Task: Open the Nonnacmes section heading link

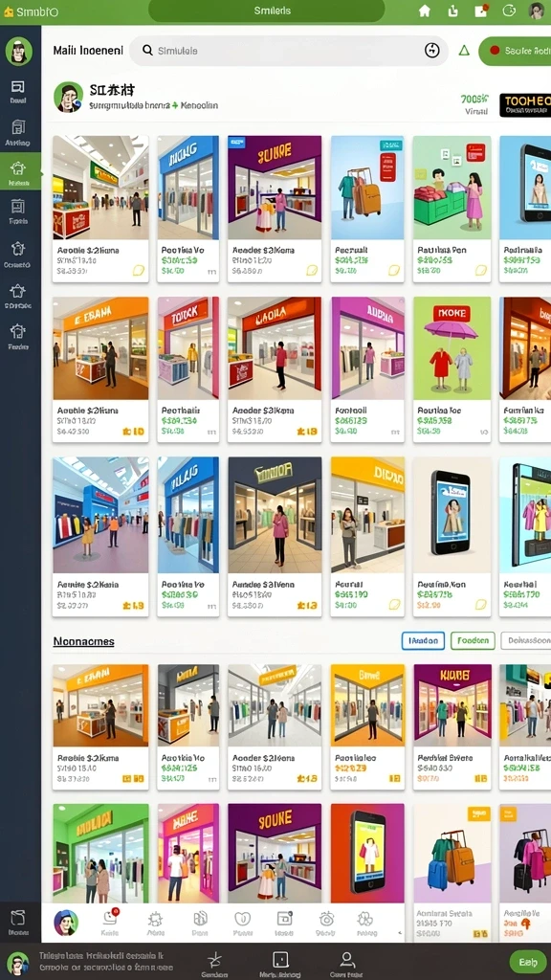Action: tap(84, 642)
